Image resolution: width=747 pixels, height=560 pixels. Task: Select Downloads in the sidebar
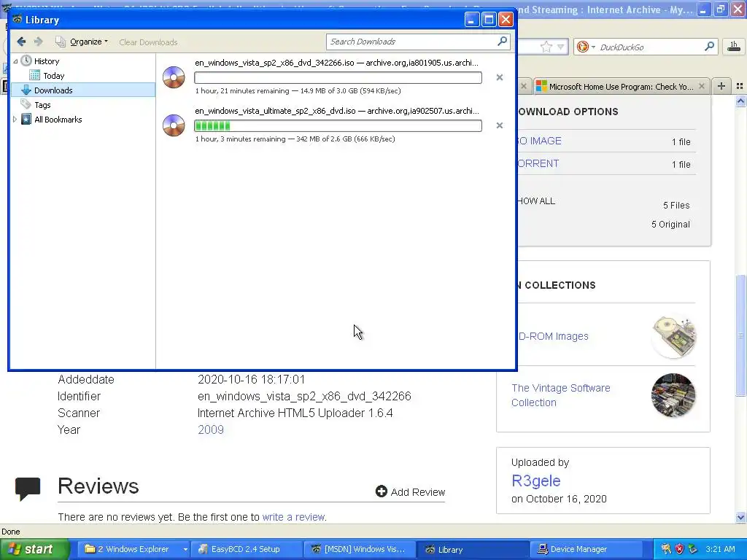pos(83,90)
